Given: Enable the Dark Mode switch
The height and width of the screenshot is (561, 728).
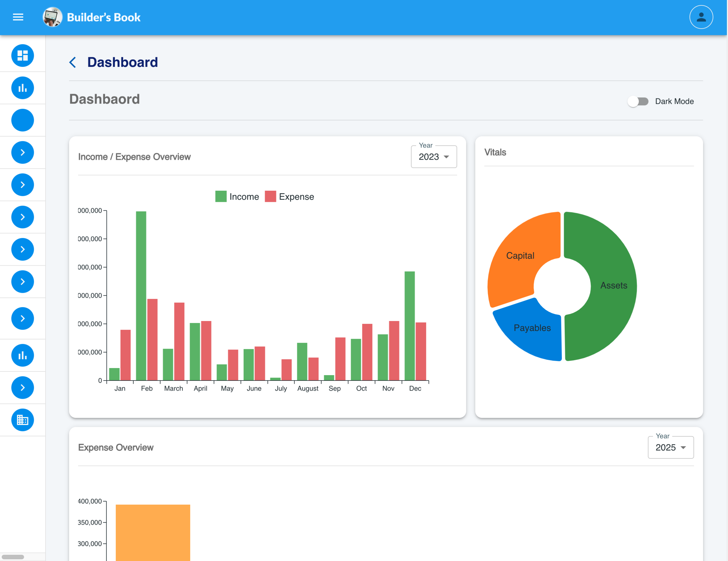Looking at the screenshot, I should point(638,101).
